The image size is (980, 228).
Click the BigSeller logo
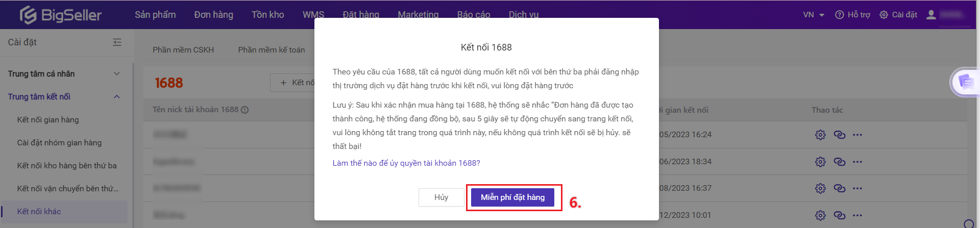(61, 15)
